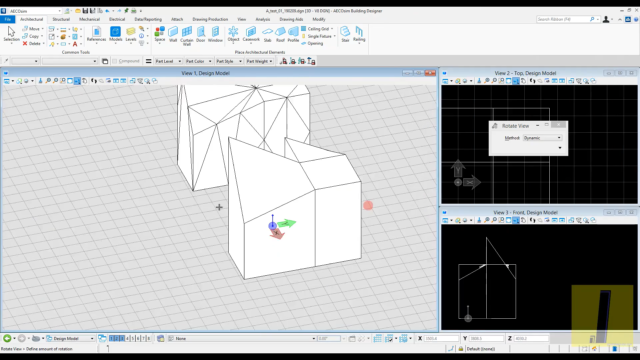Open the Part Weight dropdown

pos(259,61)
